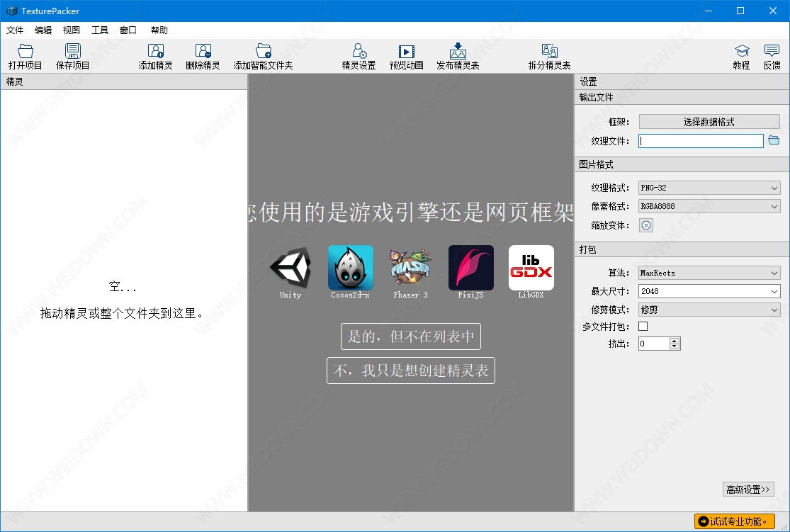
Task: Click the 不，我只是想创建精灵表 button
Action: tap(411, 370)
